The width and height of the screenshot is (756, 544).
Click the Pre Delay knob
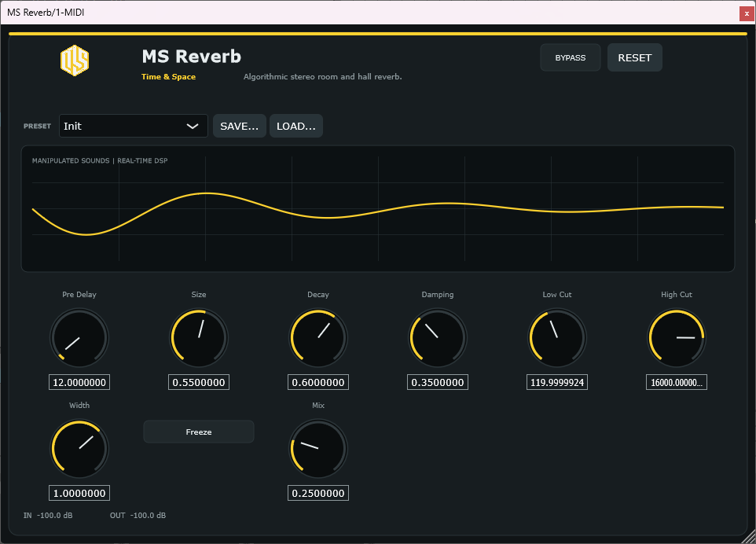[x=79, y=337]
